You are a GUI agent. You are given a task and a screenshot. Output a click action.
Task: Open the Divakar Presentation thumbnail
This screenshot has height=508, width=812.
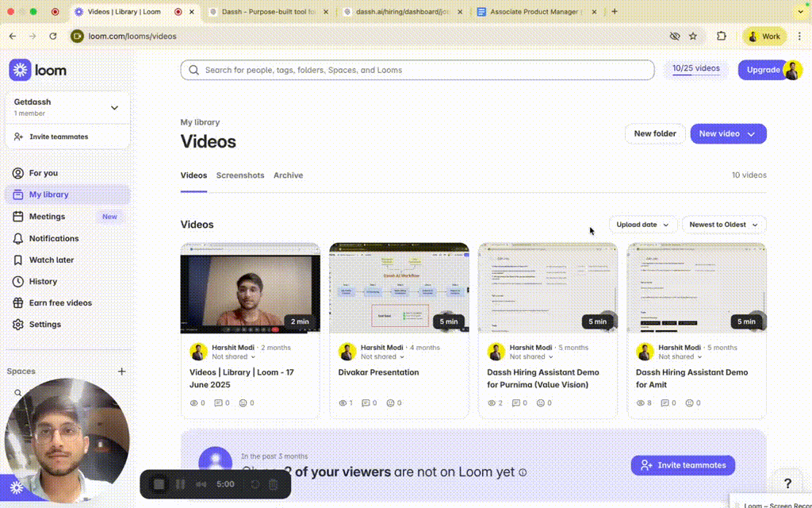tap(400, 288)
